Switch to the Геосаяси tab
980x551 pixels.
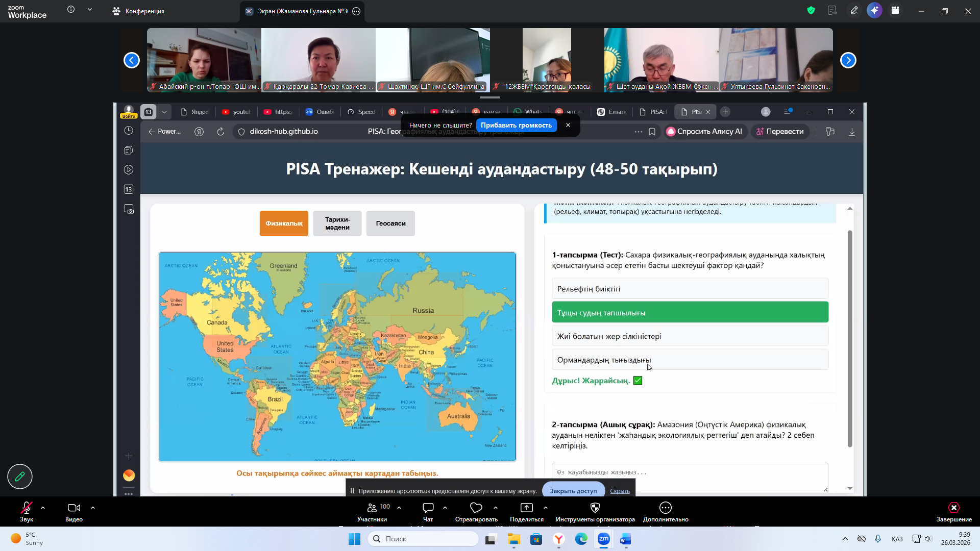[x=390, y=223]
